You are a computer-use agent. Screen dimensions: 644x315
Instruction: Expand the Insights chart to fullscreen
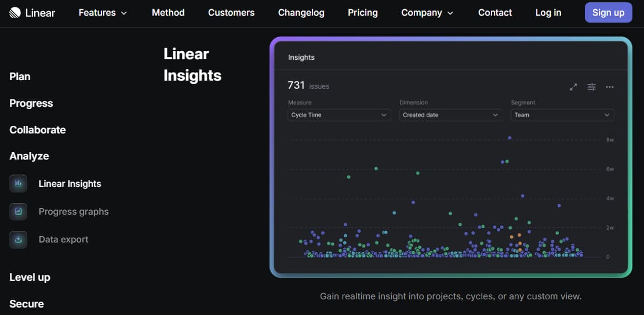coord(573,87)
